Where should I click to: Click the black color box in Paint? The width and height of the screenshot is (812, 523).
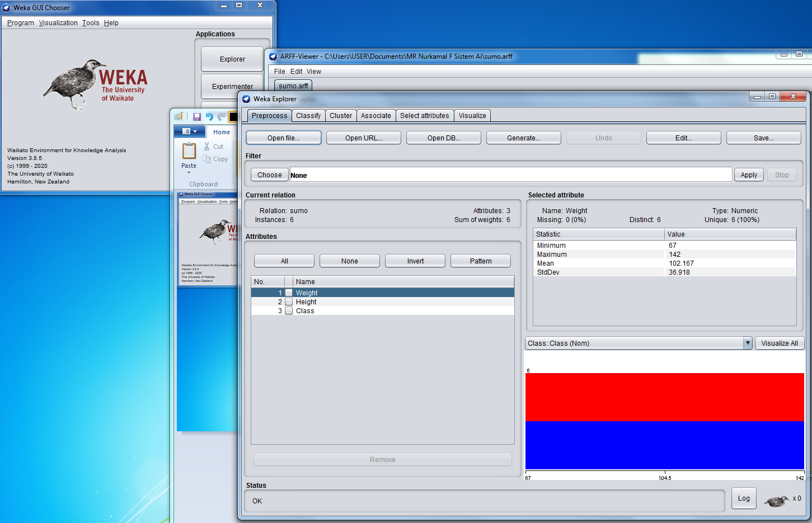coord(233,116)
